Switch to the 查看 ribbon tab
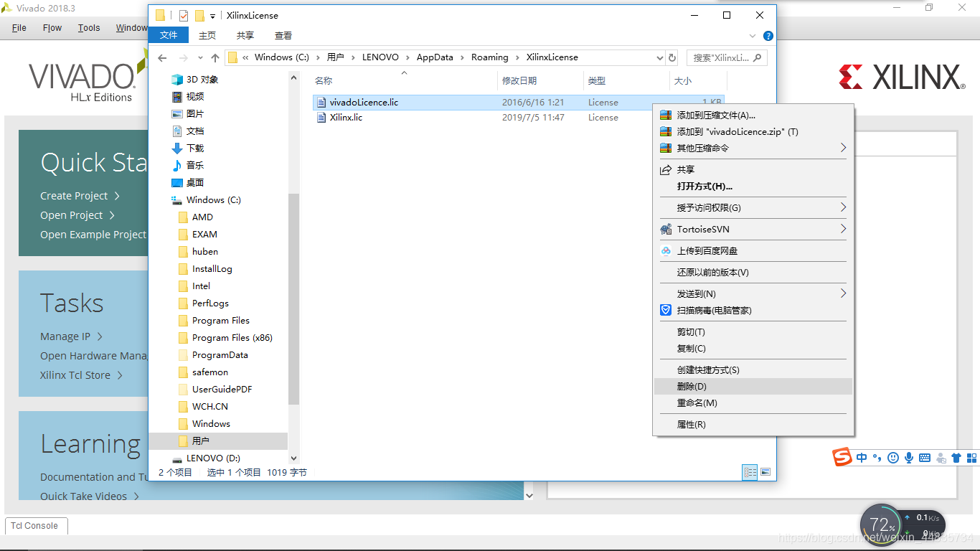The width and height of the screenshot is (980, 551). pos(283,34)
